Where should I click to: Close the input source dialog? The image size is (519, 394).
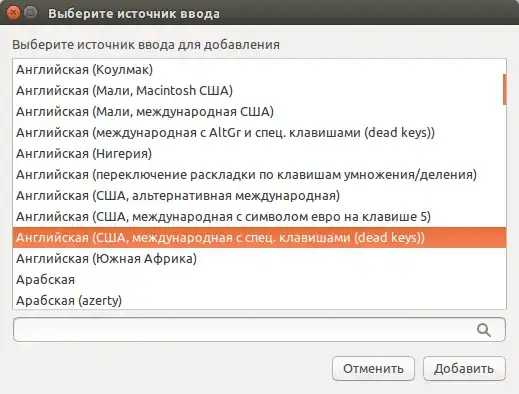(x=13, y=13)
